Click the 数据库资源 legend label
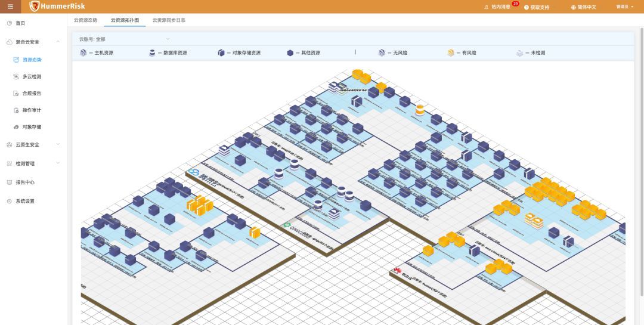Viewport: 644px width, 325px height. [x=175, y=53]
